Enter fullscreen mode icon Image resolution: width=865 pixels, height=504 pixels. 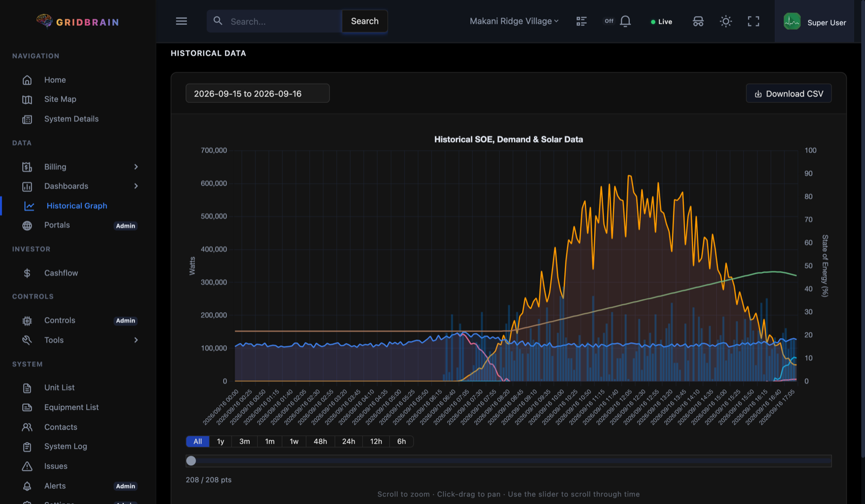754,21
